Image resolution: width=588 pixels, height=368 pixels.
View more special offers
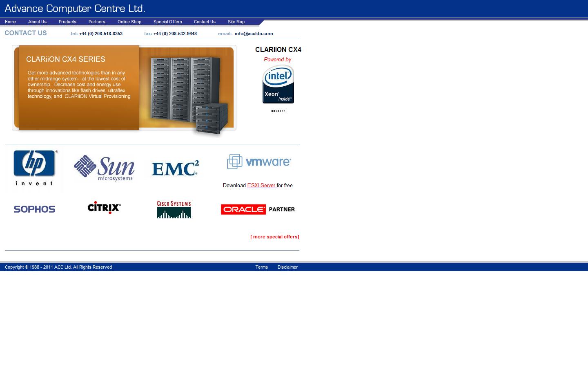[274, 236]
